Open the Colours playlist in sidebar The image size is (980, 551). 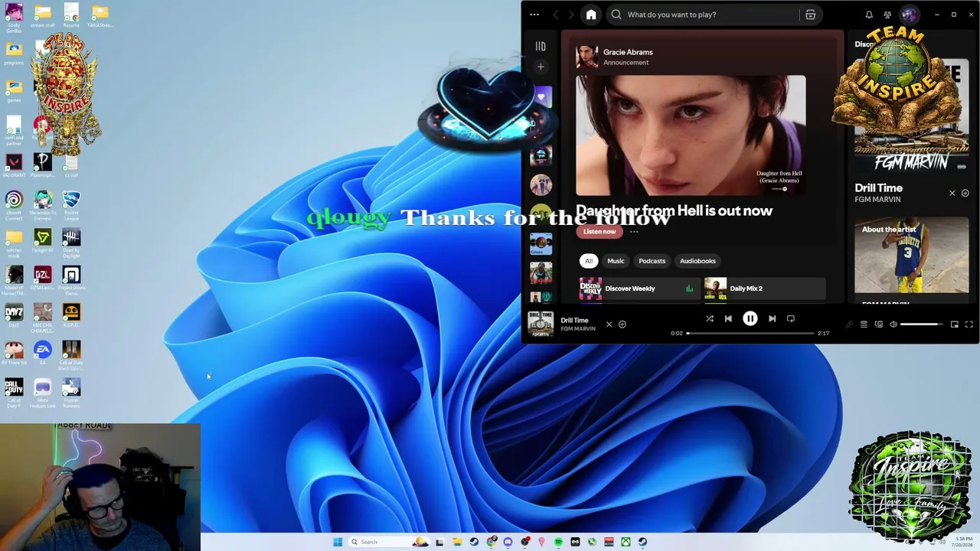coord(541,244)
